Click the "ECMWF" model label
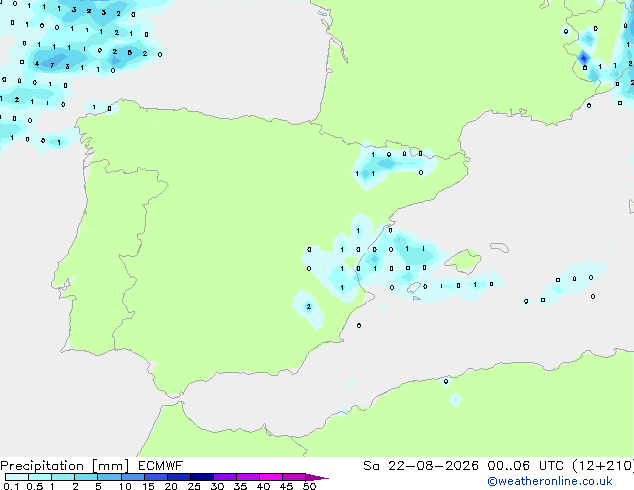The image size is (634, 490). click(161, 466)
